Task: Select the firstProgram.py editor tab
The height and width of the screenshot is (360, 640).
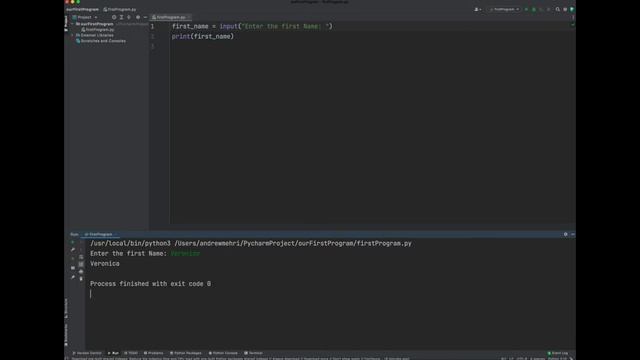Action: (x=171, y=17)
